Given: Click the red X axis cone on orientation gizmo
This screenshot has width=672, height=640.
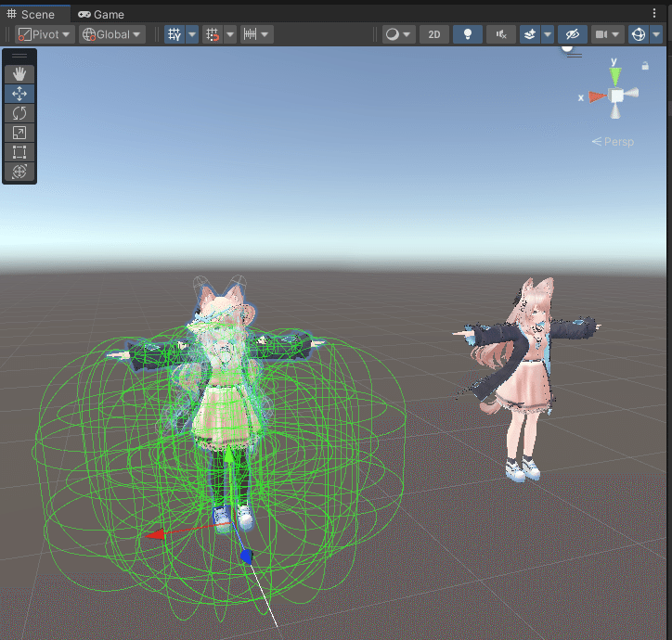Looking at the screenshot, I should click(x=598, y=96).
